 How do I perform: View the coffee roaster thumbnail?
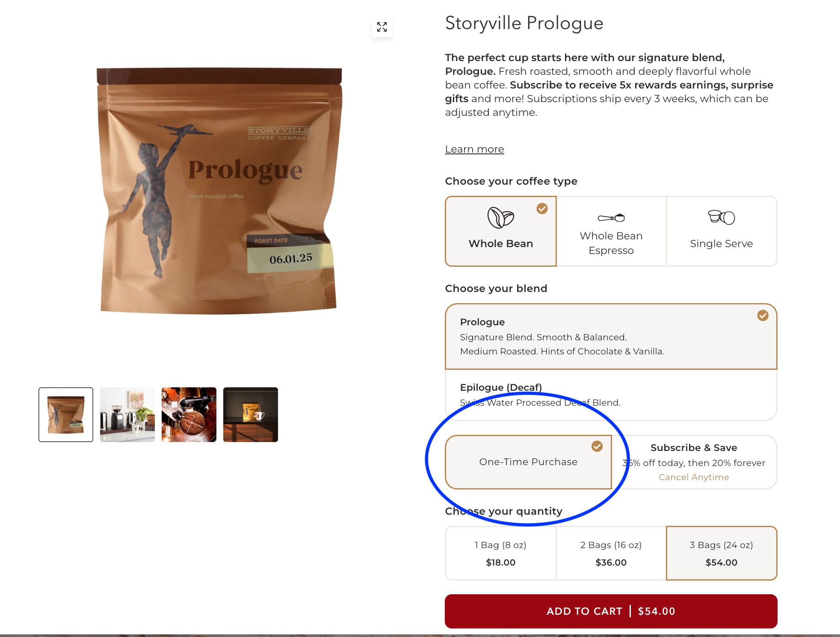point(189,415)
